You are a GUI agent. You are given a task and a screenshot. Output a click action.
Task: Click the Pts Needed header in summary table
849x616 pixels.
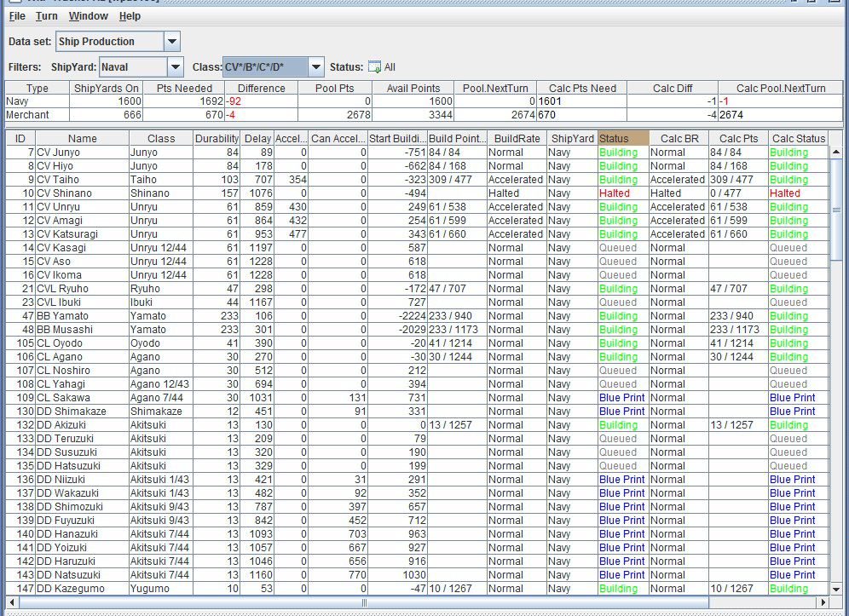coord(184,89)
